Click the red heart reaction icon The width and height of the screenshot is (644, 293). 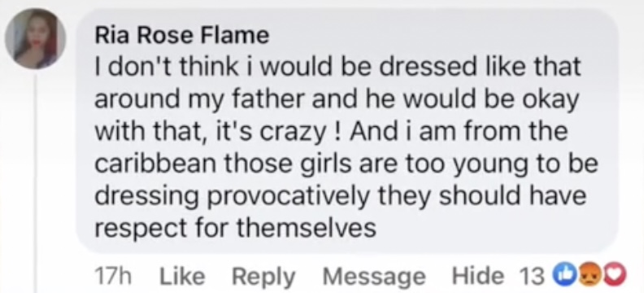coord(615,275)
